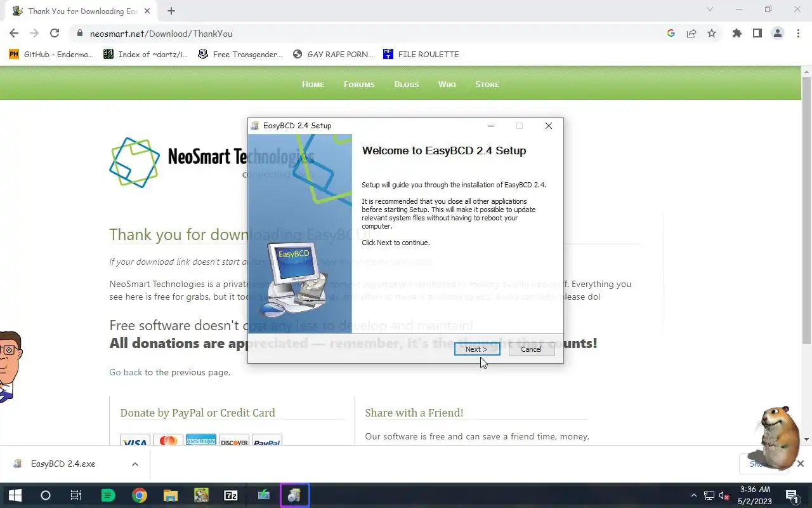Click the Visa card icon

135,441
